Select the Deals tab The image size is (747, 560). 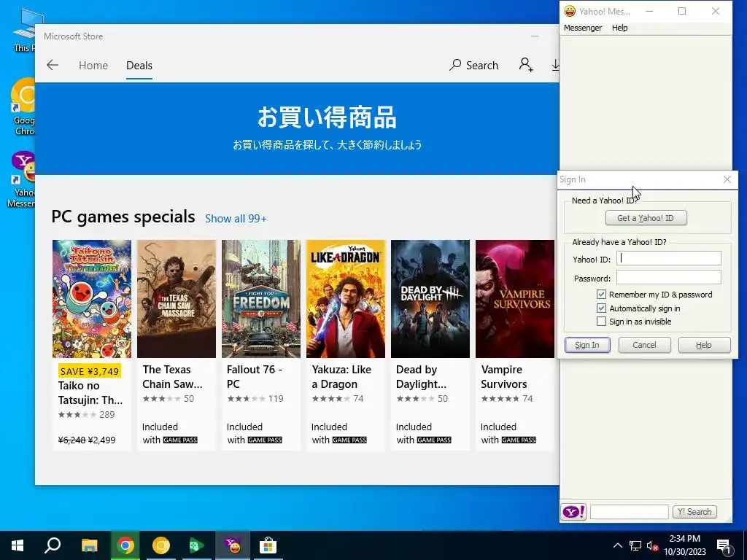(x=139, y=65)
